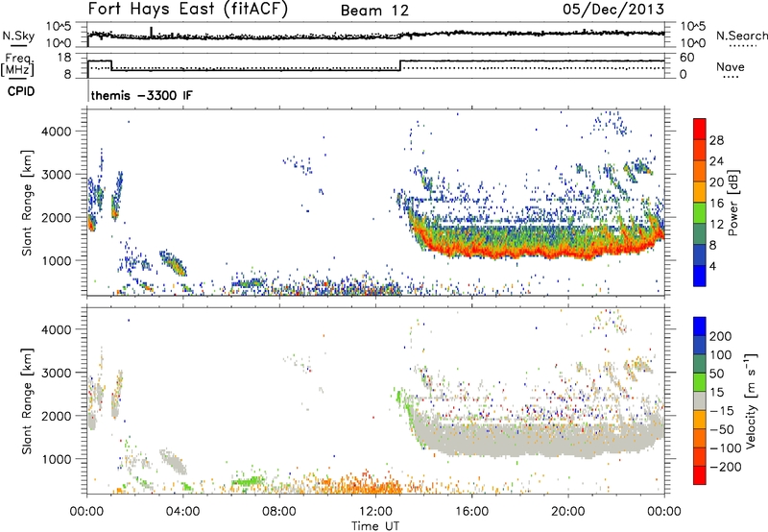The width and height of the screenshot is (768, 532).
Task: Click the 28 tick on power colorbar
Action: 716,140
